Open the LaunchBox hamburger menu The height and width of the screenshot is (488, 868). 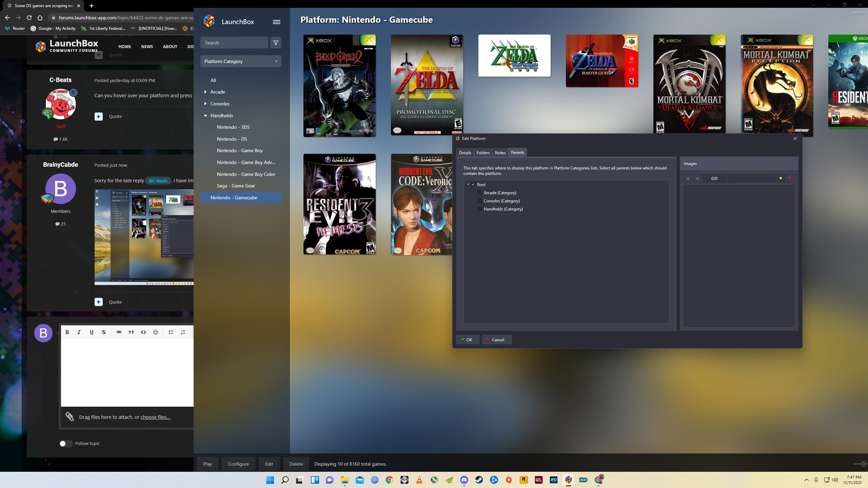point(276,22)
